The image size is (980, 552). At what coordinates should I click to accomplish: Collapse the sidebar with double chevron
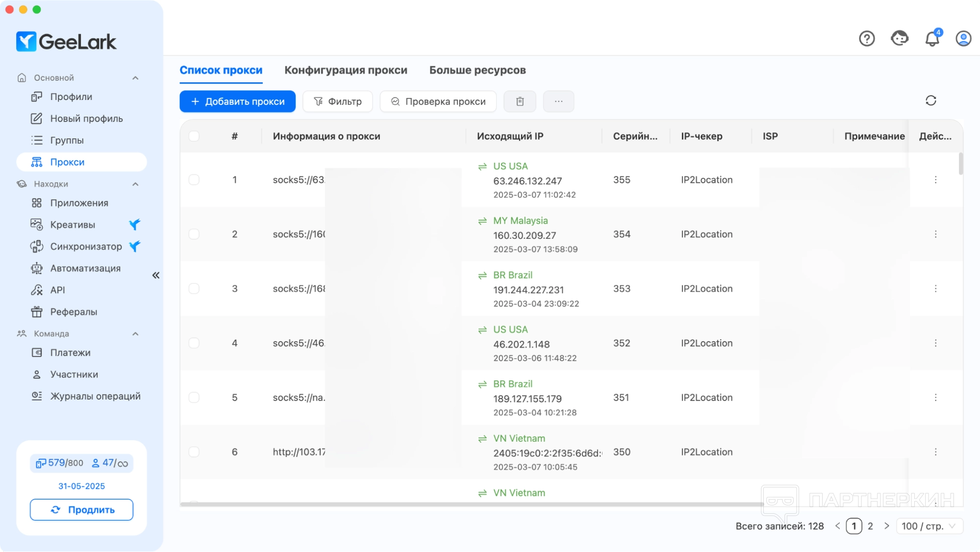(x=156, y=276)
